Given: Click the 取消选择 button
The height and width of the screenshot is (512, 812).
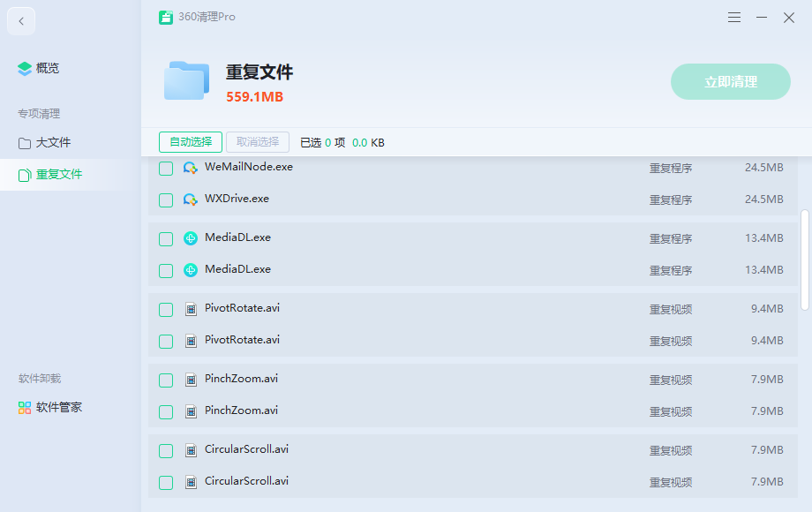Looking at the screenshot, I should pos(258,142).
